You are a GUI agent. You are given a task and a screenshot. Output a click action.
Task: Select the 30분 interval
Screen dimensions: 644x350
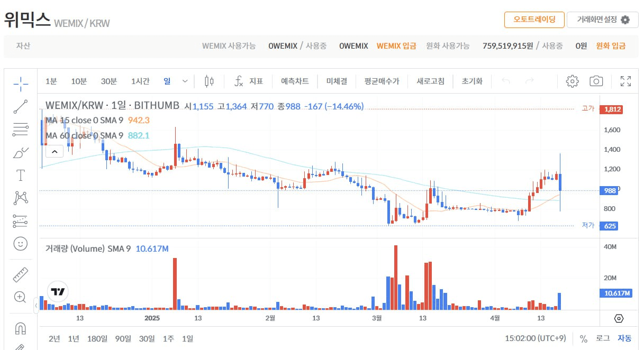tap(109, 81)
